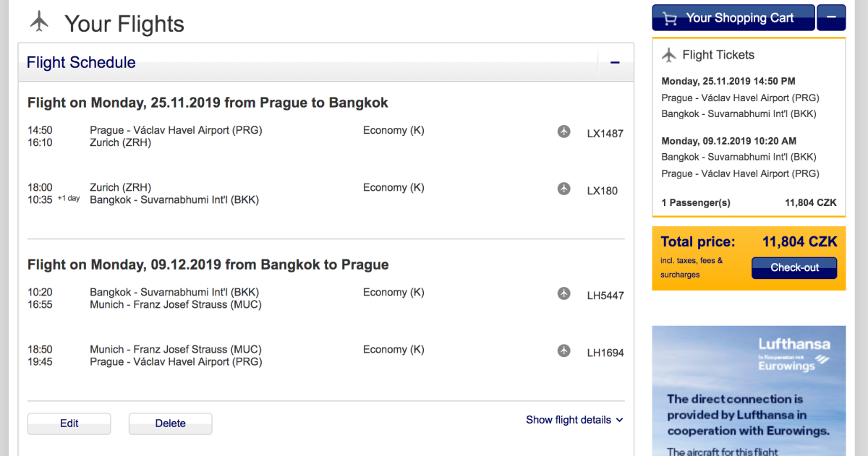Image resolution: width=868 pixels, height=456 pixels.
Task: Click flight number LH1694
Action: [605, 353]
